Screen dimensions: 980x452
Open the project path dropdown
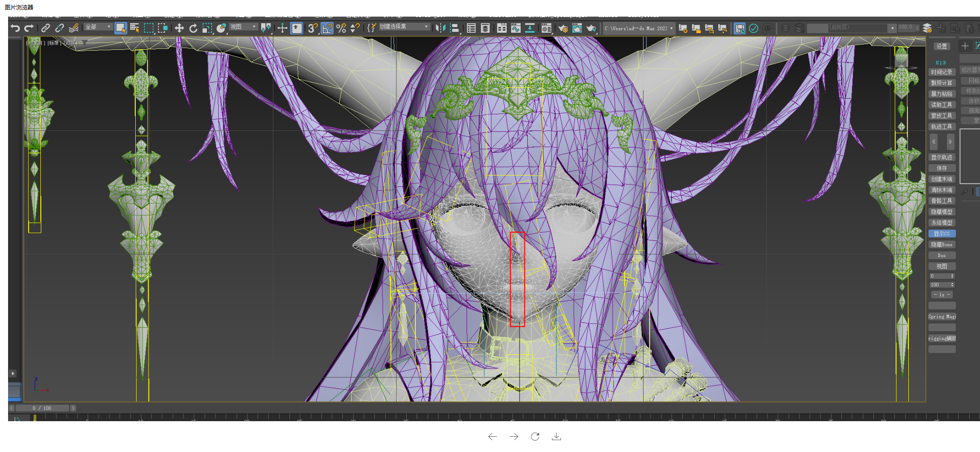638,28
